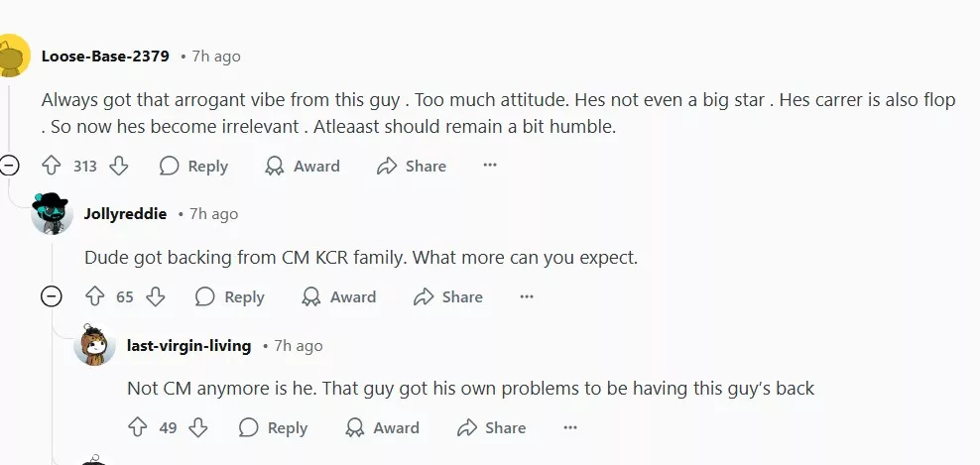Upvote Loose-Base-2379's comment
This screenshot has height=465, width=980.
52,166
